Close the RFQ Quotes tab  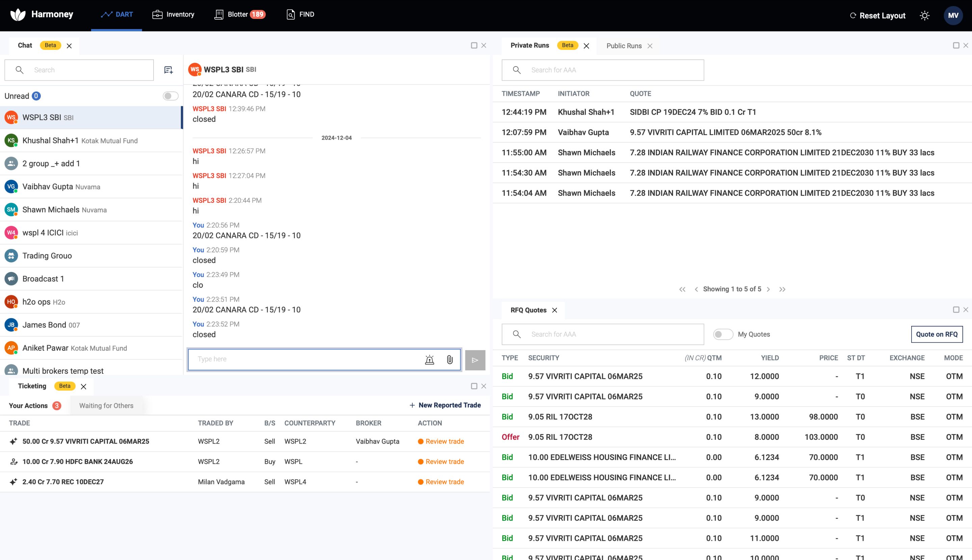[555, 310]
